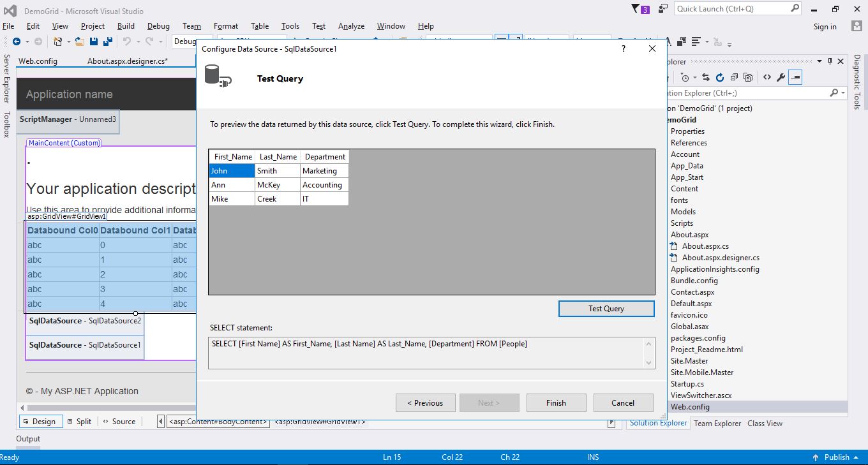Click the Open File folder icon

click(x=80, y=41)
